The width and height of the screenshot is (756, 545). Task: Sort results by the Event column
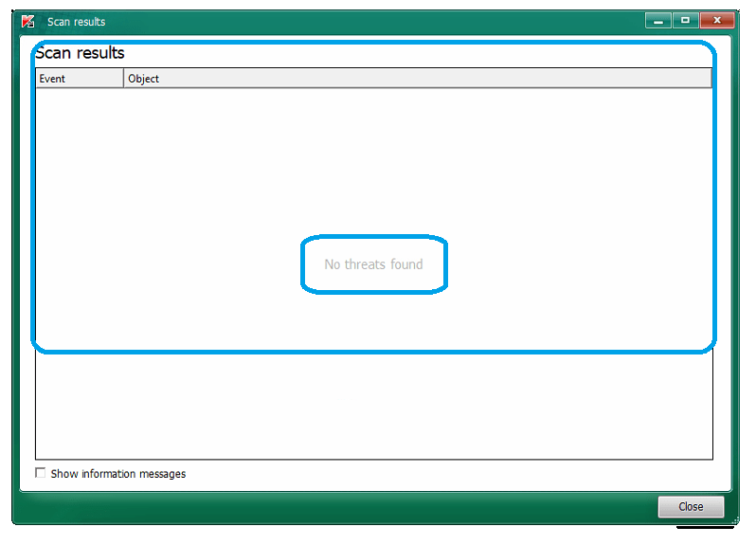coord(80,79)
